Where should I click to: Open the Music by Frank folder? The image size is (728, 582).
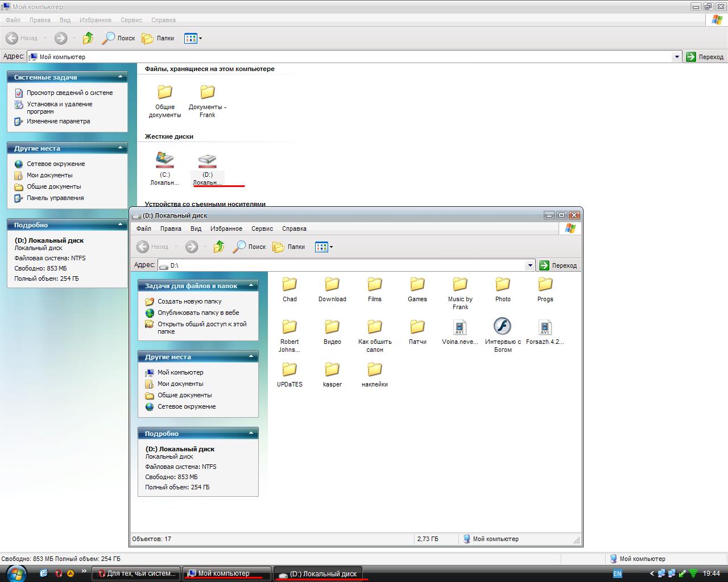tap(460, 285)
